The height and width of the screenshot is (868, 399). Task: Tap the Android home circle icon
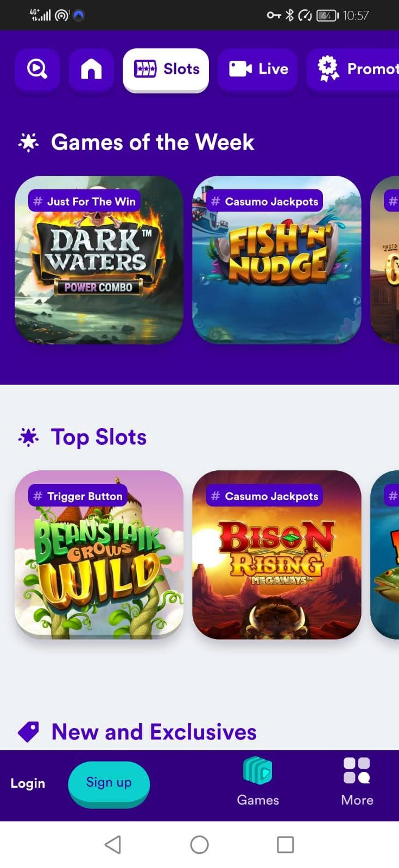pyautogui.click(x=199, y=844)
